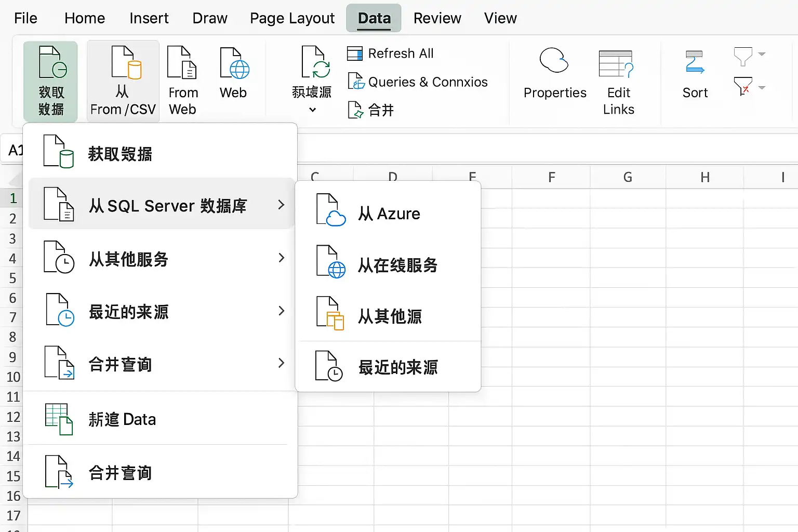Open the Properties icon in ribbon
This screenshot has width=798, height=532.
tap(554, 60)
